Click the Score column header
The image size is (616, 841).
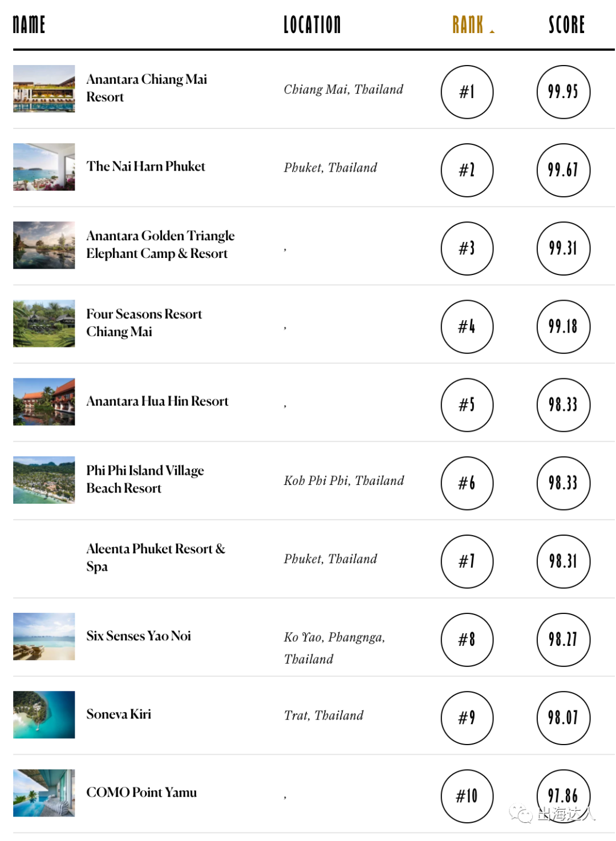(566, 25)
